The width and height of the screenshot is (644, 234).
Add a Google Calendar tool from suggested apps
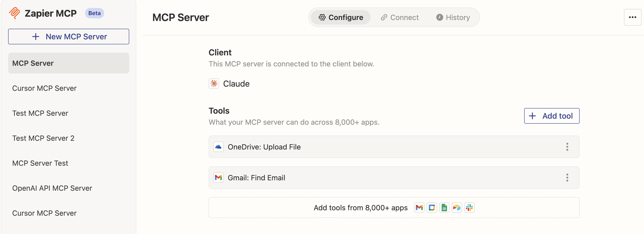[432, 208]
